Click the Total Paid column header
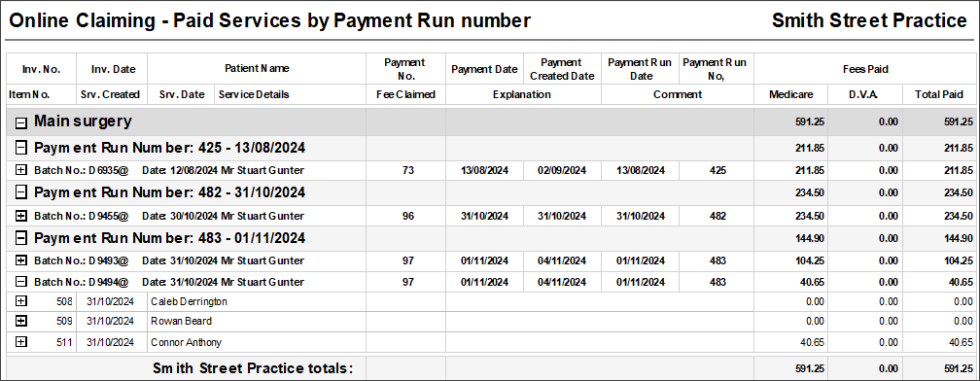 940,95
